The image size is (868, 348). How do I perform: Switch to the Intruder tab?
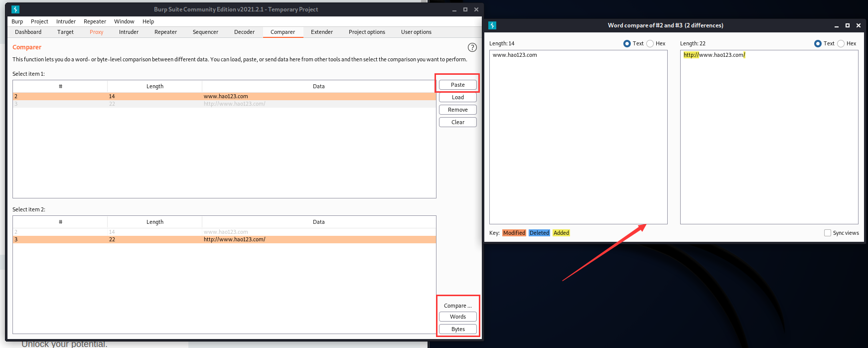pos(129,32)
